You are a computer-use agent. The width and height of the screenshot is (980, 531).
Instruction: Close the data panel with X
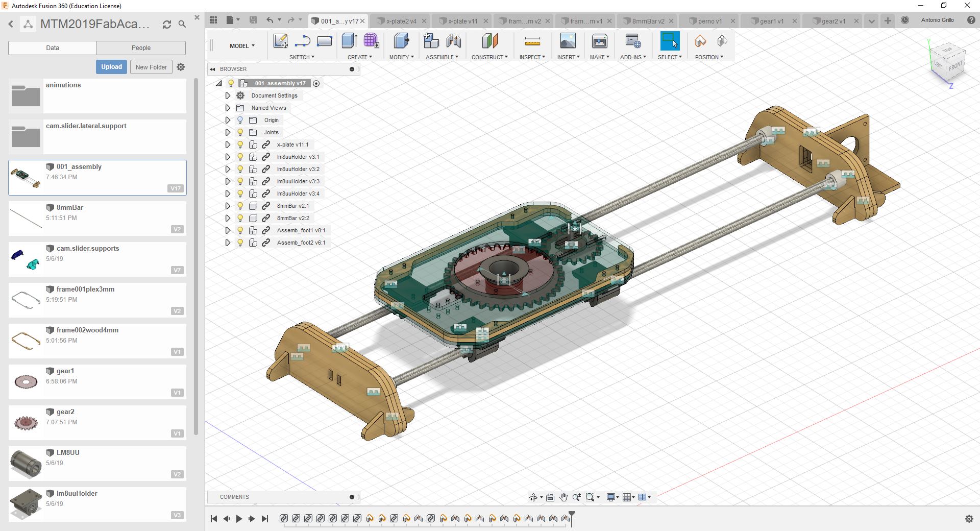click(197, 17)
